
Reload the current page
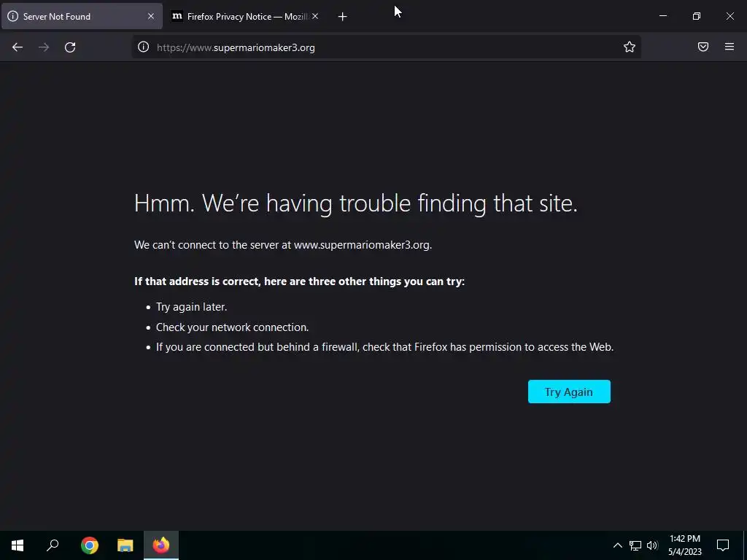pyautogui.click(x=70, y=47)
